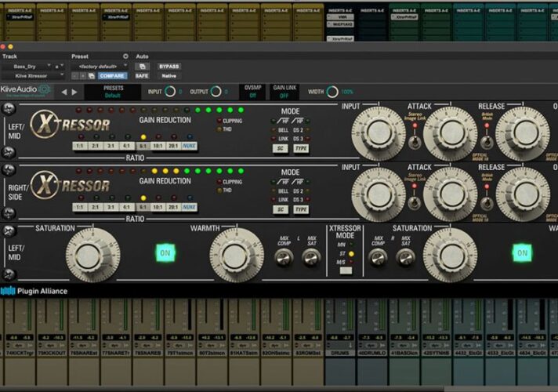Click the global OUTPUT knob
The width and height of the screenshot is (558, 392).
tap(216, 92)
